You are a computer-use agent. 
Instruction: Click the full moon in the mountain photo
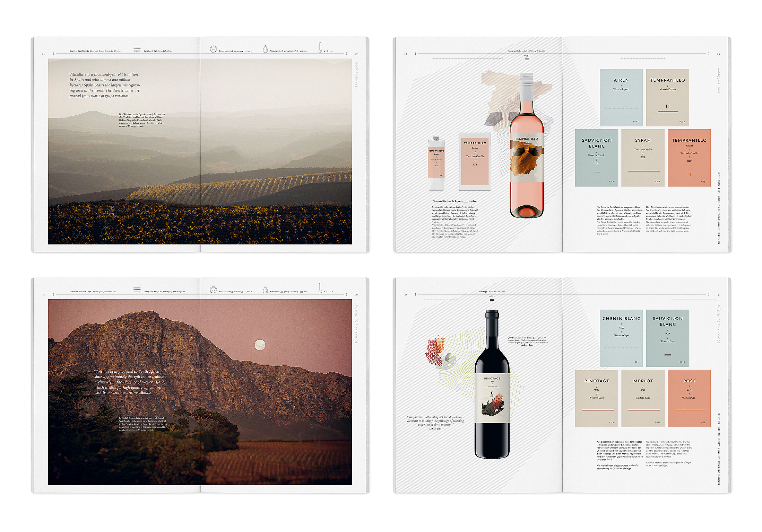[x=260, y=345]
